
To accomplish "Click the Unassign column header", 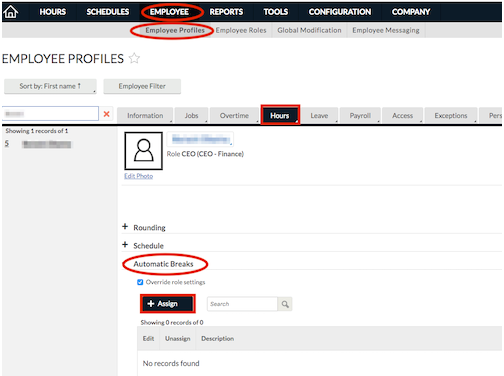I will click(x=178, y=338).
